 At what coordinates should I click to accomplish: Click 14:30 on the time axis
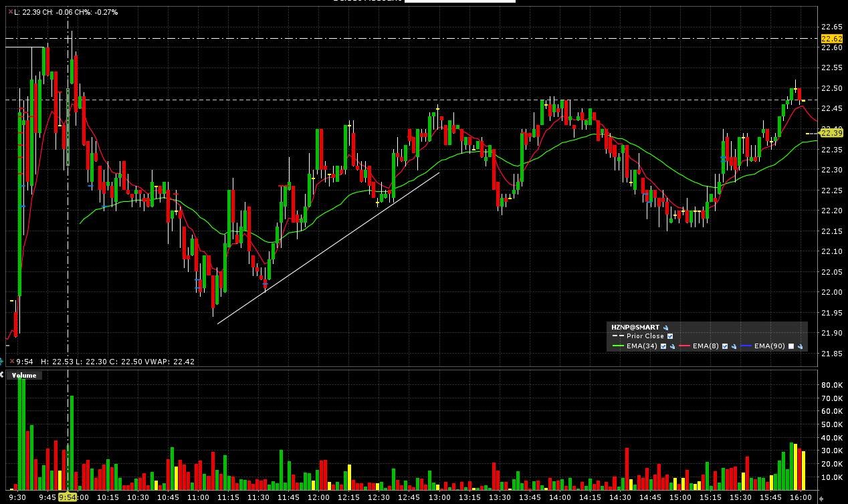click(620, 497)
